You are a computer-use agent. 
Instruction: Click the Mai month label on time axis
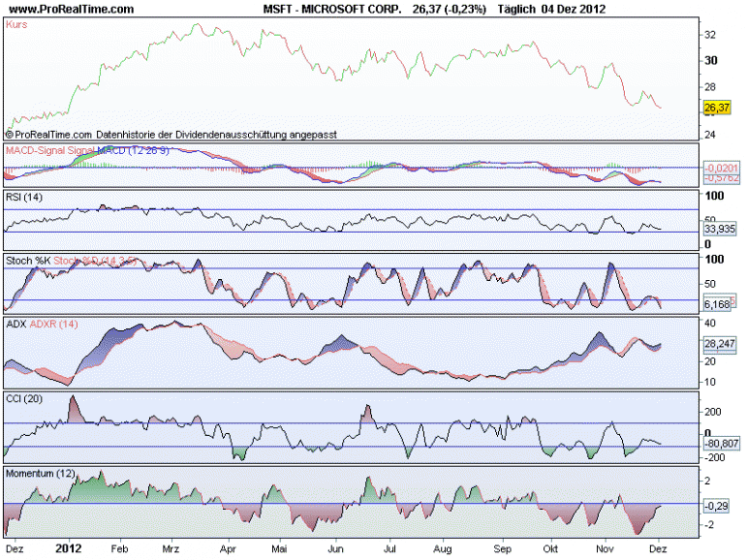coord(279,548)
